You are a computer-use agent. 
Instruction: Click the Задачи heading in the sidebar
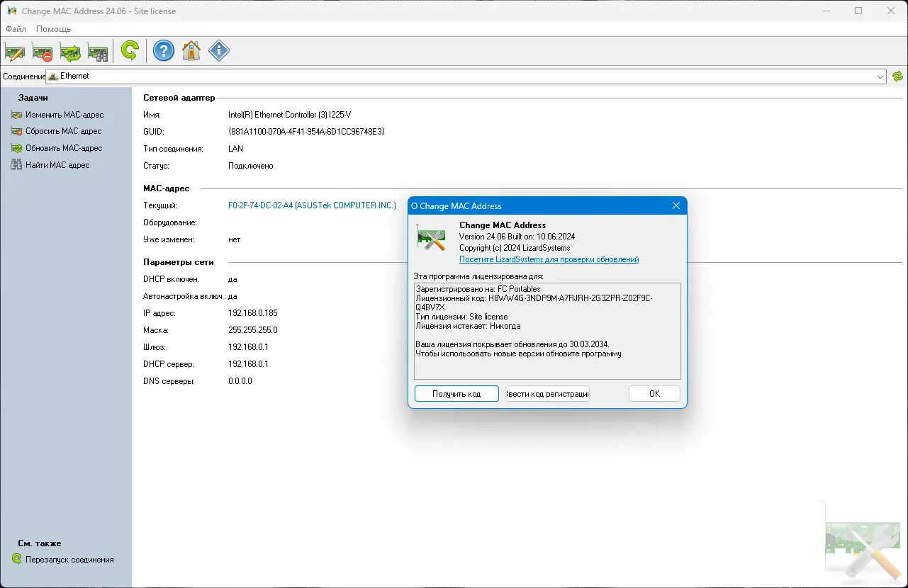pyautogui.click(x=33, y=98)
